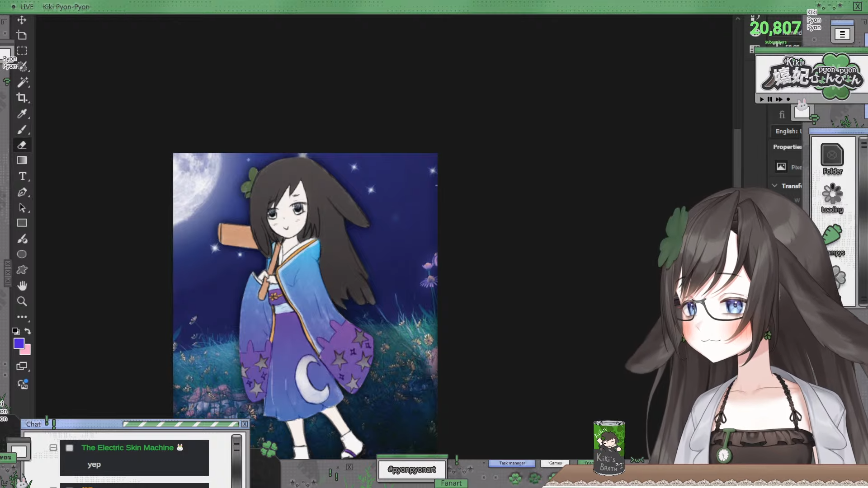Viewport: 868px width, 488px height.
Task: Click the Chat window title
Action: [x=33, y=424]
